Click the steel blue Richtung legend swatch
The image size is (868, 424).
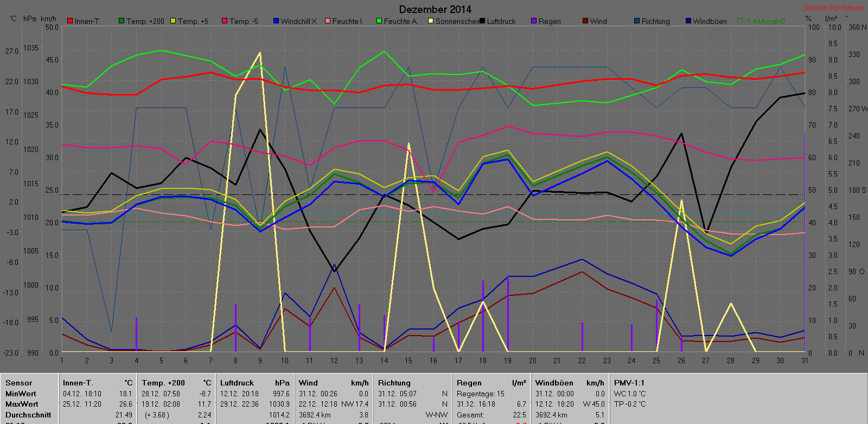[637, 21]
